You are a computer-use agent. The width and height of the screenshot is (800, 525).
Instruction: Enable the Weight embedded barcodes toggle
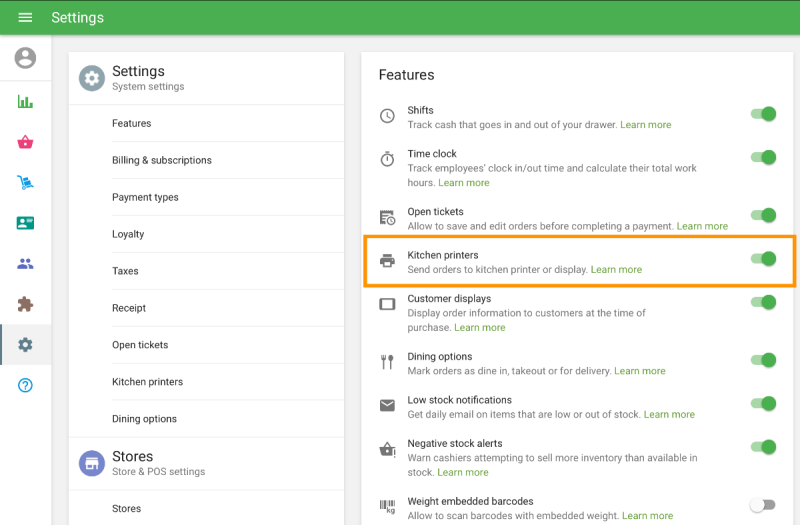tap(763, 505)
